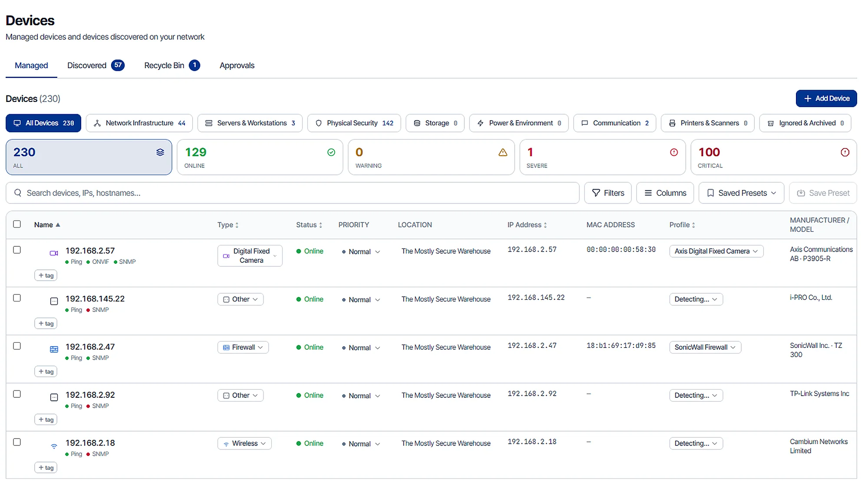Image resolution: width=868 pixels, height=488 pixels.
Task: Click the Status column sort icon
Action: click(320, 225)
